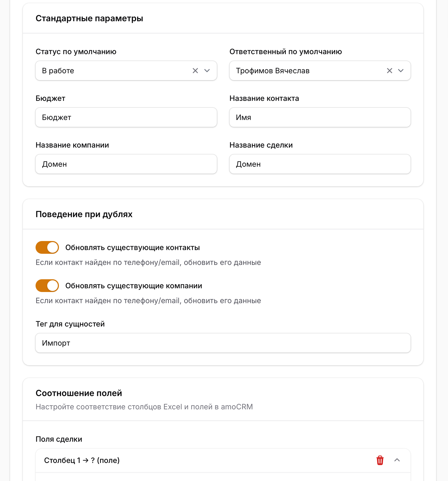Image resolution: width=448 pixels, height=481 pixels.
Task: Collapse the 'Столбец 1' mapping row
Action: tap(397, 460)
